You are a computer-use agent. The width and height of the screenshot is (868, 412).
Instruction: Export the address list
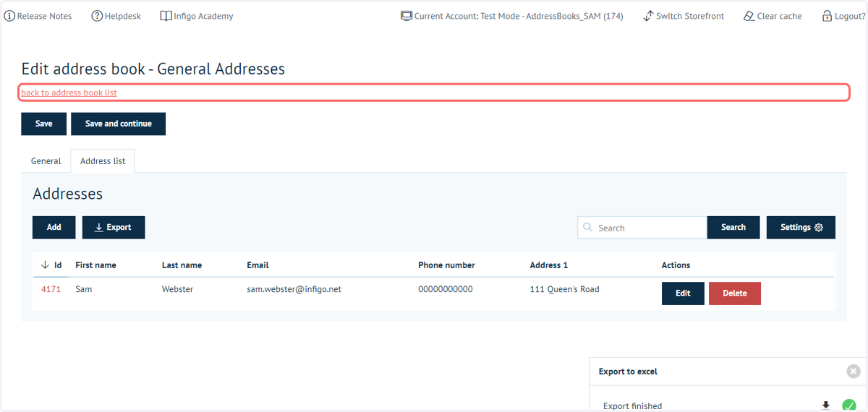(x=114, y=227)
